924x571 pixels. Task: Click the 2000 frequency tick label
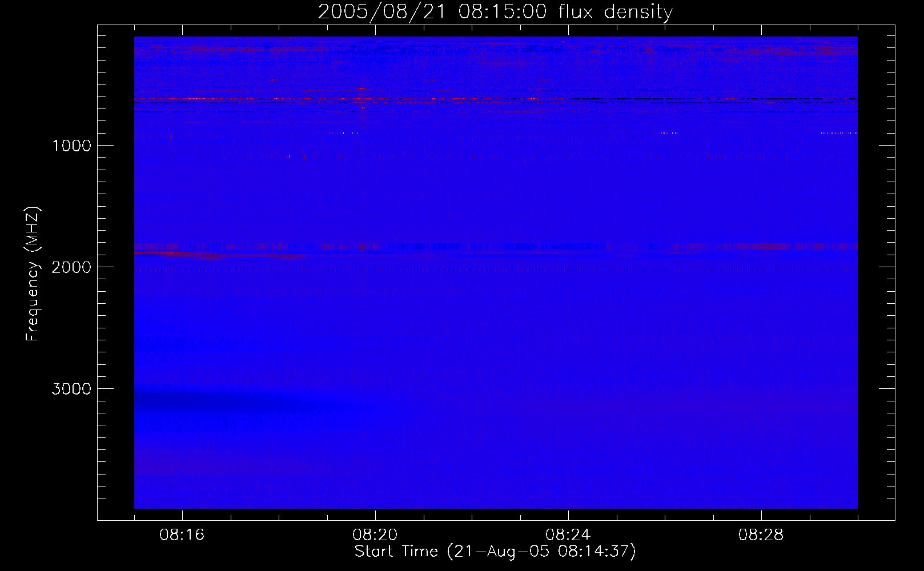coord(71,267)
